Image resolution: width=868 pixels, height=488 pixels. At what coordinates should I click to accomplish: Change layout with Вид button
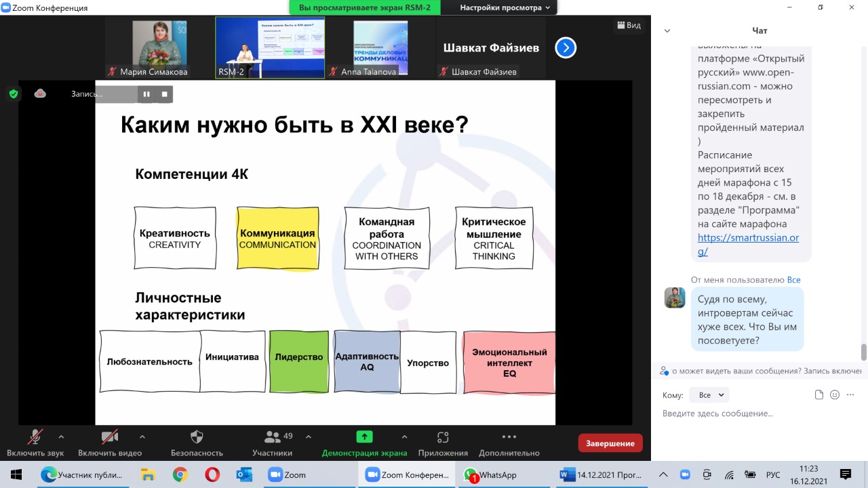coord(629,25)
